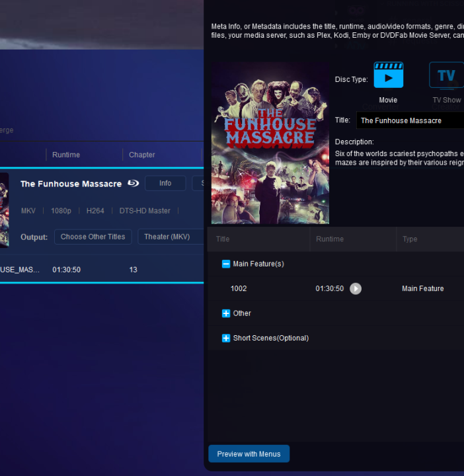
Task: Click chapter count 13 in main list
Action: [x=134, y=270]
